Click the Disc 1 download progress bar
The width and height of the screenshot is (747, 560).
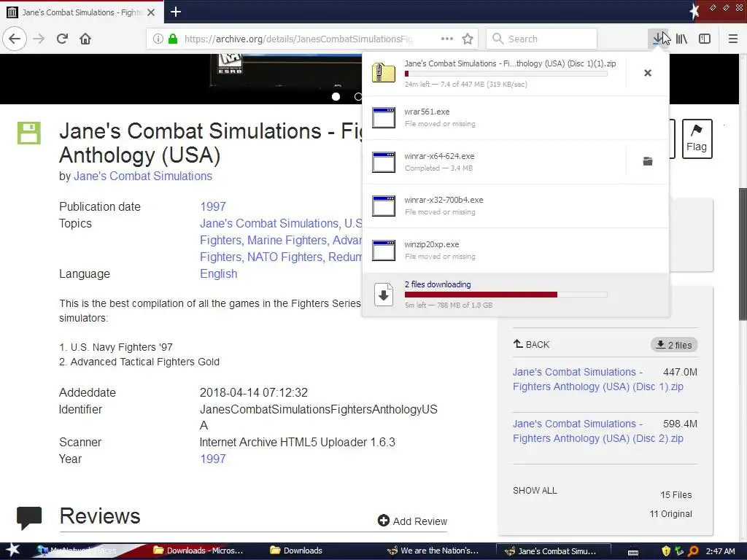point(506,74)
